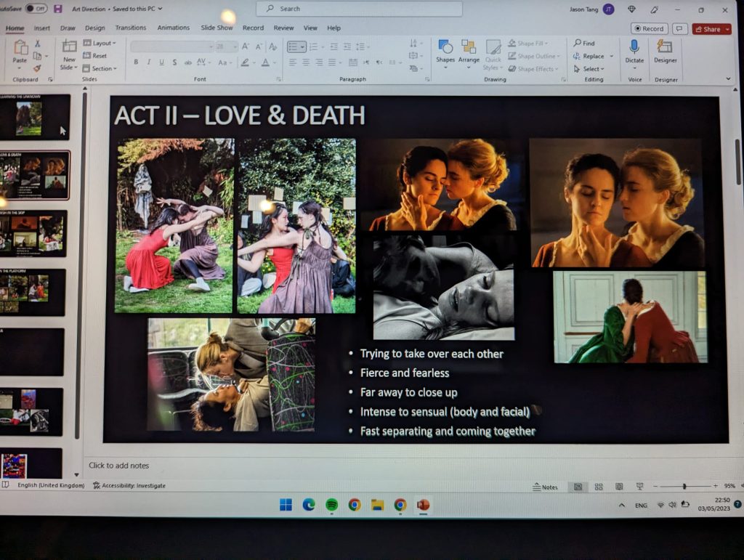
Task: Click the zoom slider handle
Action: [684, 486]
